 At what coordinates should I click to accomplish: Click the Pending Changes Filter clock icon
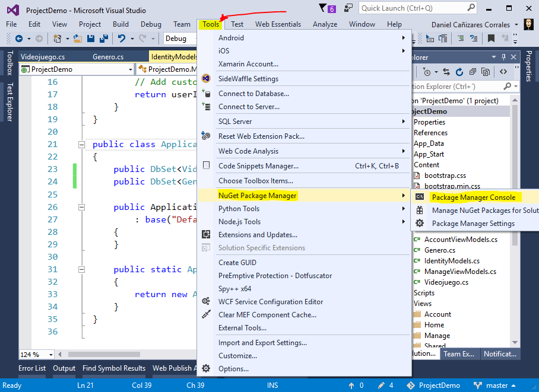[x=427, y=72]
